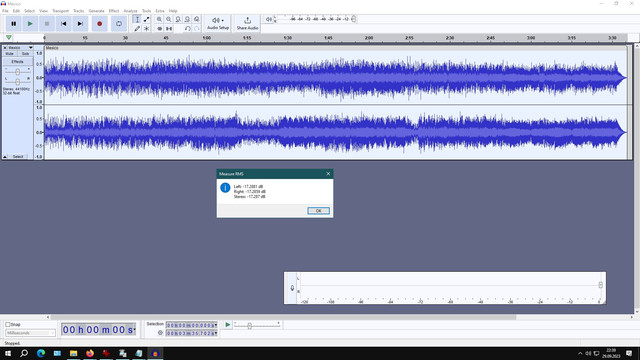The image size is (640, 360).
Task: Click the microphone icon on the recording meter
Action: coord(292,288)
